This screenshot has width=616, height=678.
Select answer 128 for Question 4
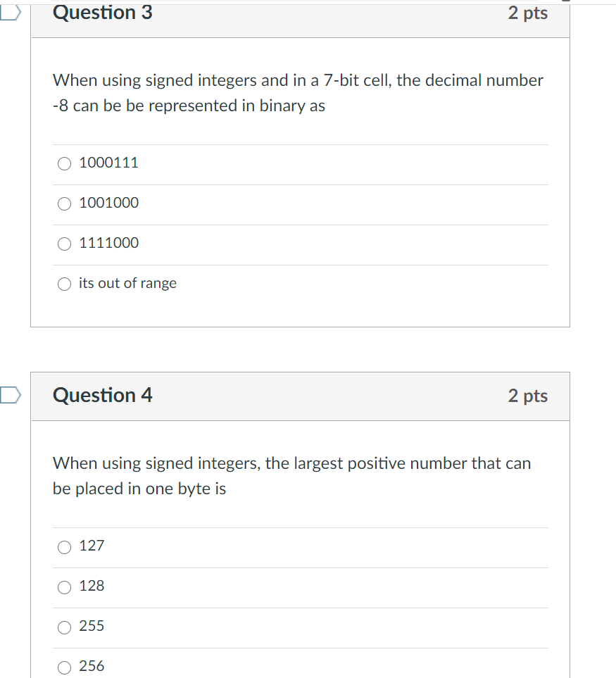click(63, 586)
